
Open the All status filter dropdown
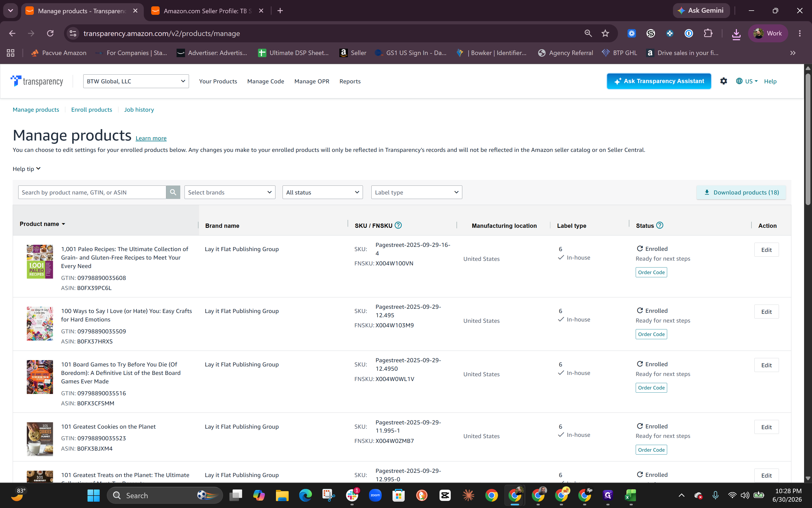click(322, 192)
